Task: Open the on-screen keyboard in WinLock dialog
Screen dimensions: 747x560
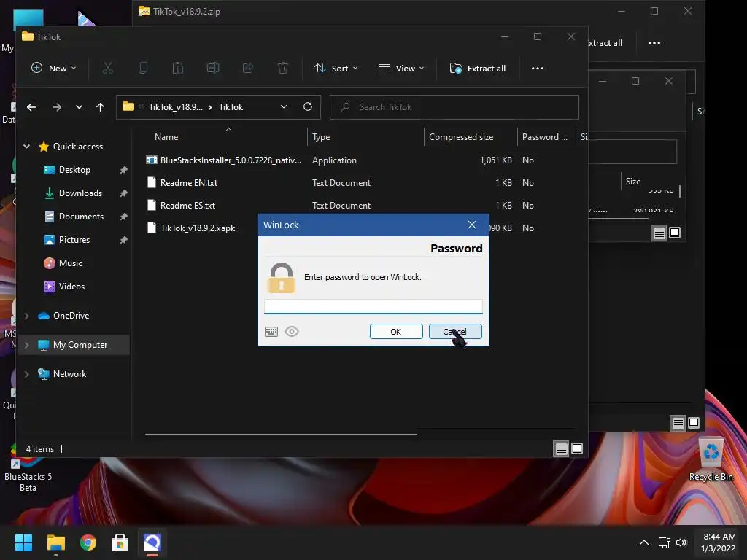Action: (x=271, y=332)
